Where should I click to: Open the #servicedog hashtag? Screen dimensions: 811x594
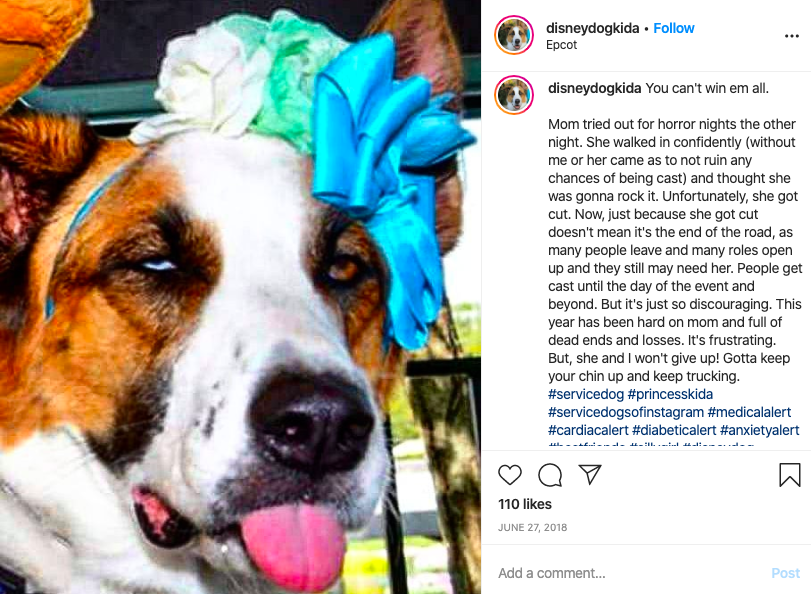586,394
